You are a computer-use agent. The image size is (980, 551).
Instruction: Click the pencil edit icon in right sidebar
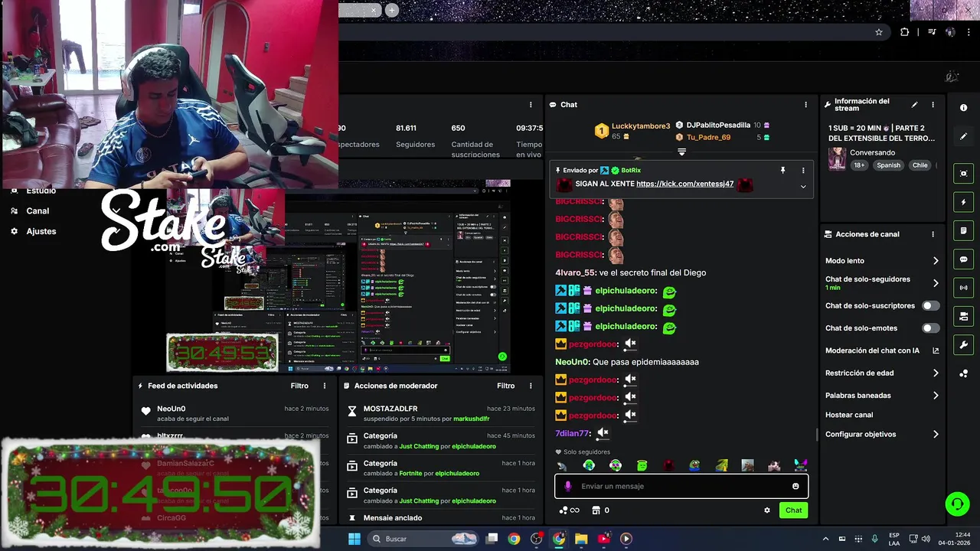coord(963,136)
